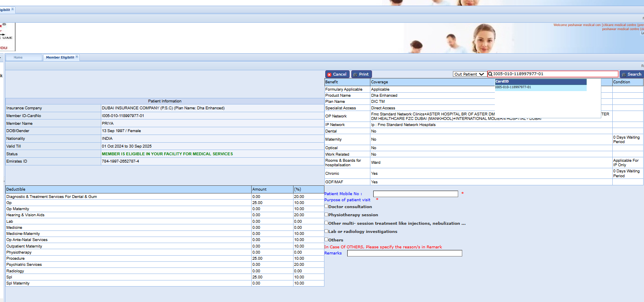The height and width of the screenshot is (302, 644).
Task: Select the Member Eligibility tab
Action: click(x=60, y=58)
